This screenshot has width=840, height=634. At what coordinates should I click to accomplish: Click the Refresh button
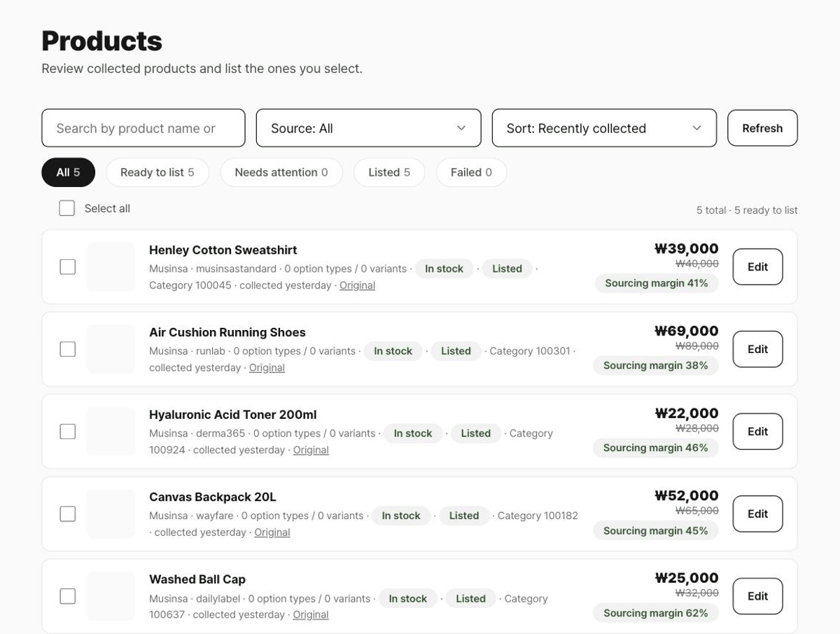tap(762, 128)
